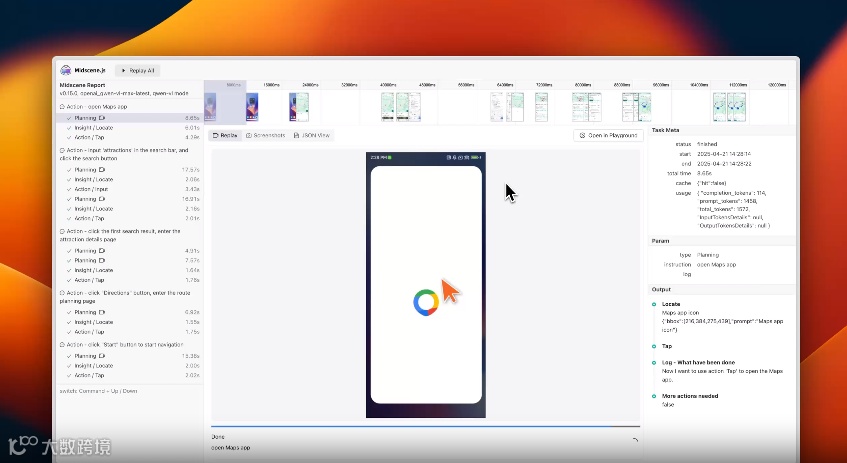
Task: Click the Open in Playground icon
Action: (582, 136)
